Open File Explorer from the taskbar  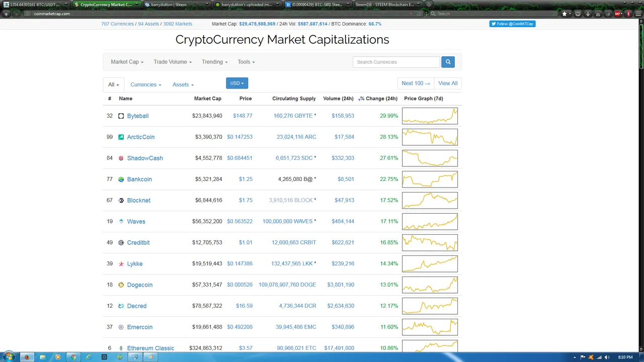tap(43, 357)
